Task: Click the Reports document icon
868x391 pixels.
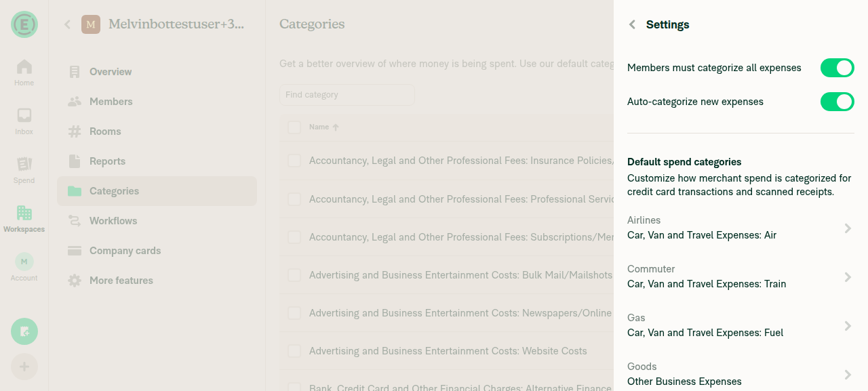Action: (x=75, y=161)
